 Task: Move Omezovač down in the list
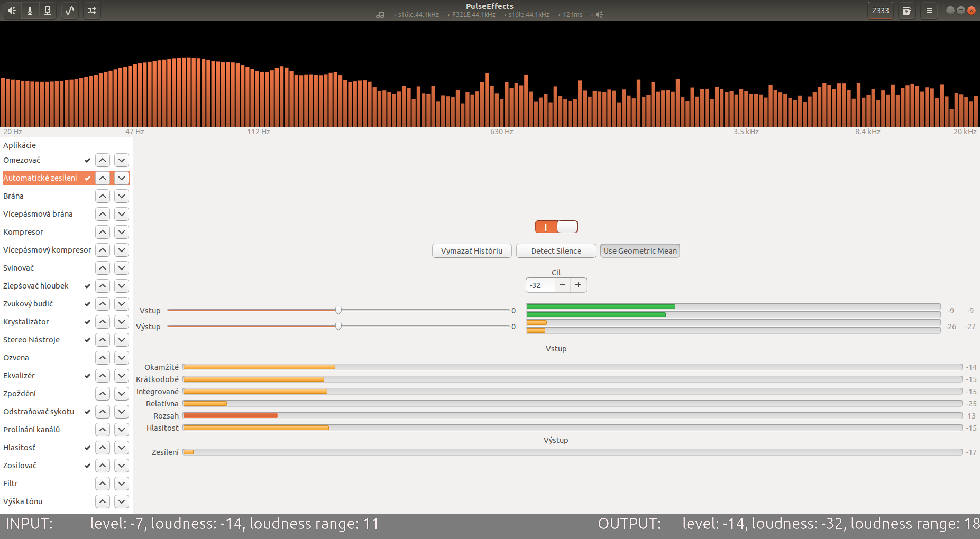coord(122,160)
